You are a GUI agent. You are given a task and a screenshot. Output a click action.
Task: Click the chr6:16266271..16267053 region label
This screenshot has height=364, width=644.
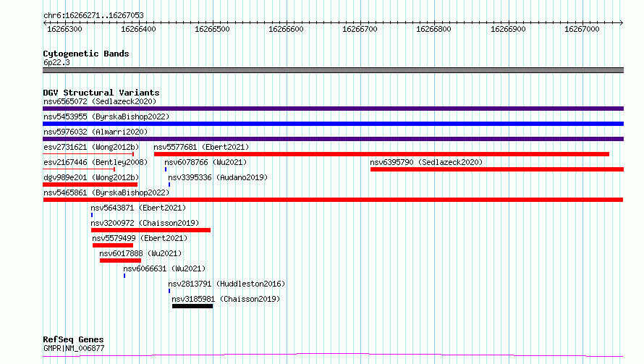point(93,16)
